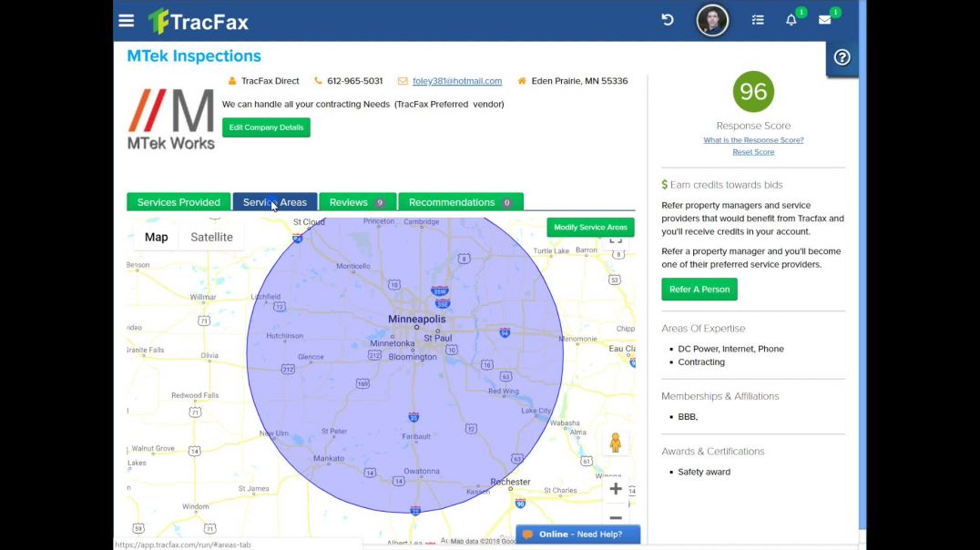Open the Online - Need Help chat widget
Image resolution: width=980 pixels, height=550 pixels.
[x=578, y=535]
